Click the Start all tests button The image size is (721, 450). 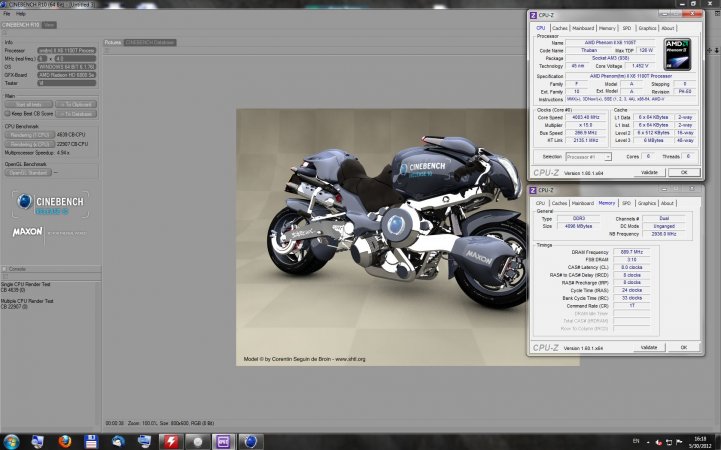point(29,104)
